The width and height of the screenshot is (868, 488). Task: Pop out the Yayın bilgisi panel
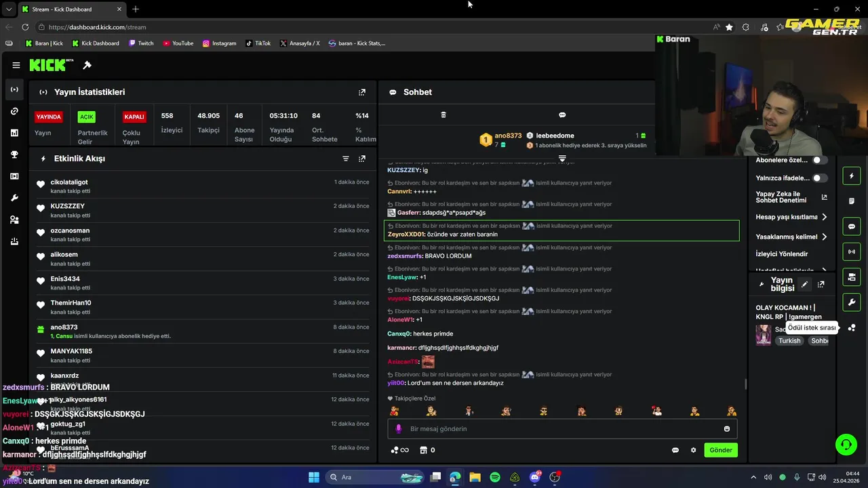tap(821, 285)
